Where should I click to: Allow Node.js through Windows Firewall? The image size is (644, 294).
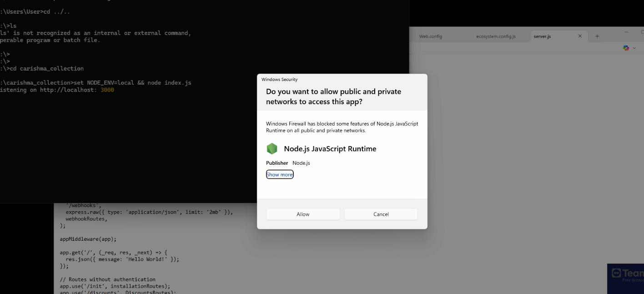pos(303,214)
